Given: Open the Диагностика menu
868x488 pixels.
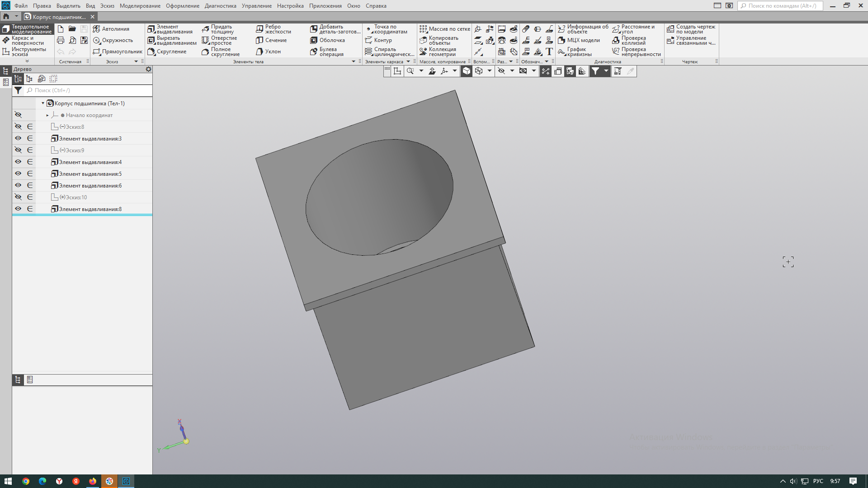Looking at the screenshot, I should point(220,6).
